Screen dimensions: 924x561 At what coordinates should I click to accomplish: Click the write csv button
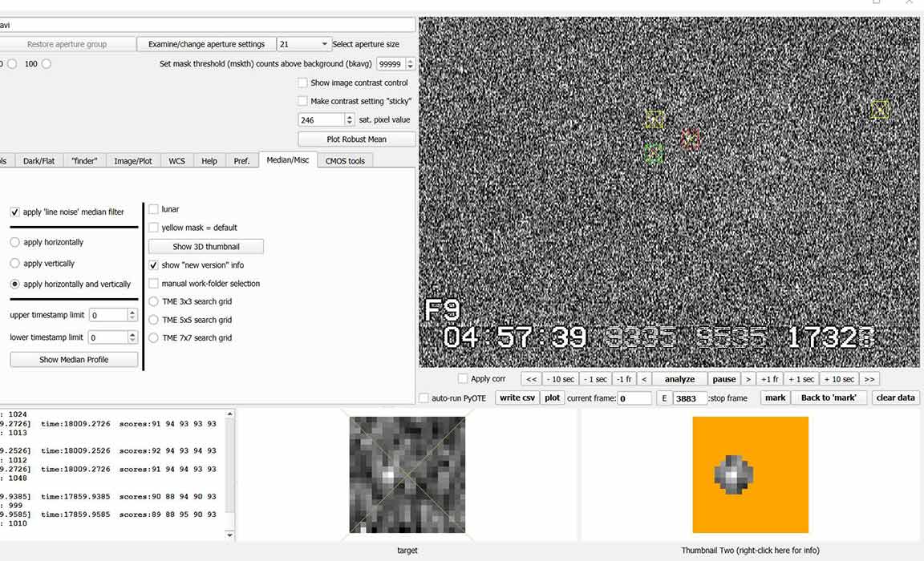[x=517, y=398]
